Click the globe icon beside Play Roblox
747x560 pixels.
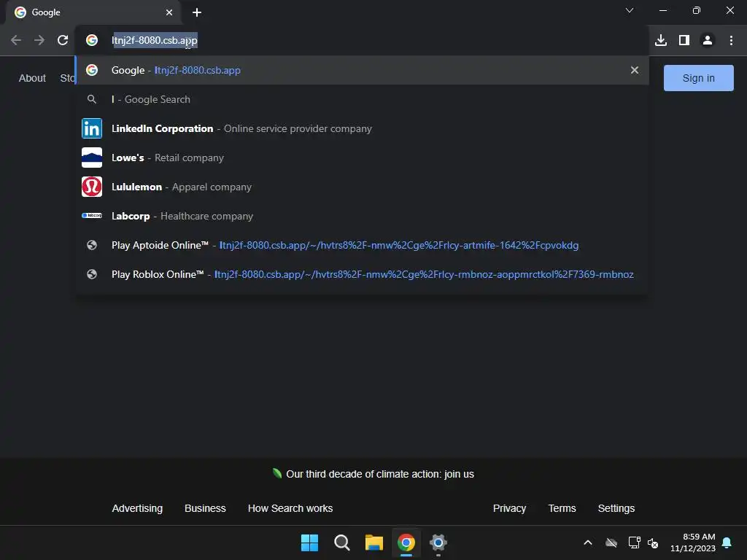pos(92,274)
